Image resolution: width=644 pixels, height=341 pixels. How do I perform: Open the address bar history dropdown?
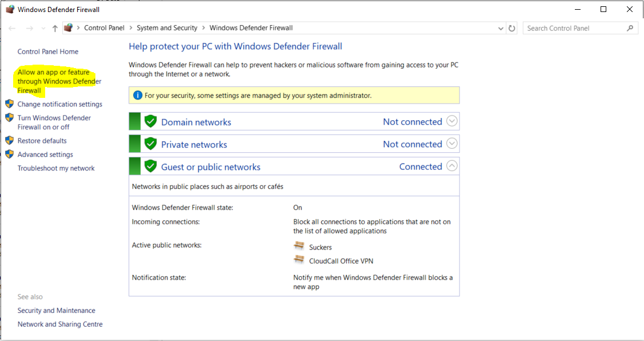501,29
